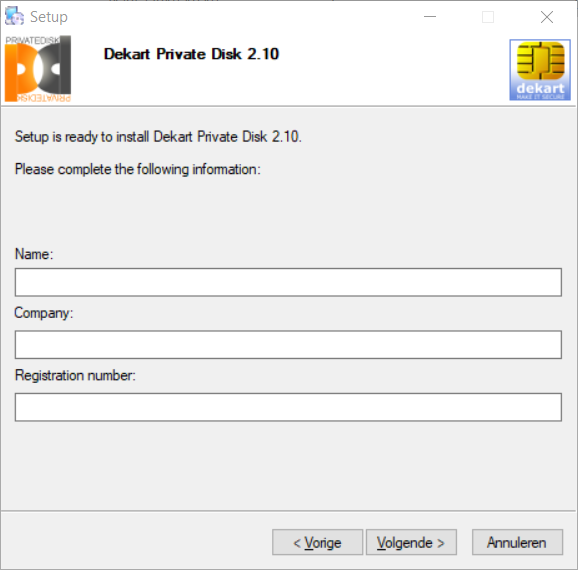Focus the Company text field
This screenshot has height=570, width=578.
[288, 344]
